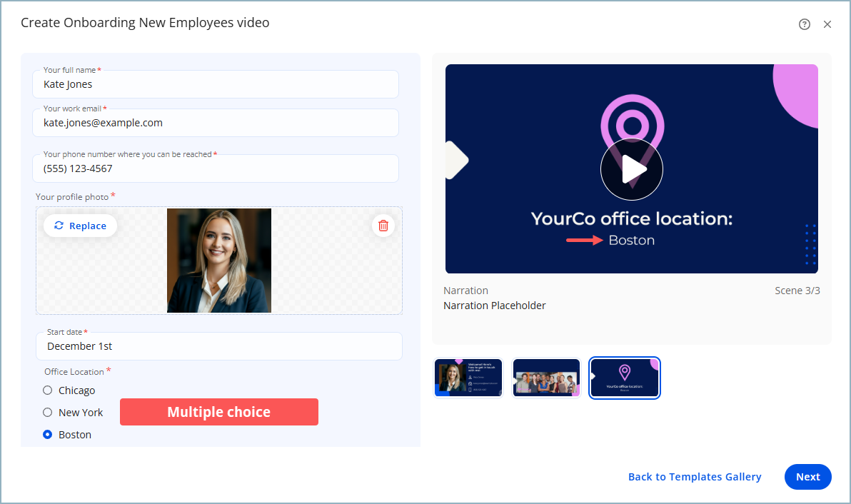Viewport: 851px width, 504px height.
Task: Click the uploaded profile photo image
Action: [x=219, y=261]
